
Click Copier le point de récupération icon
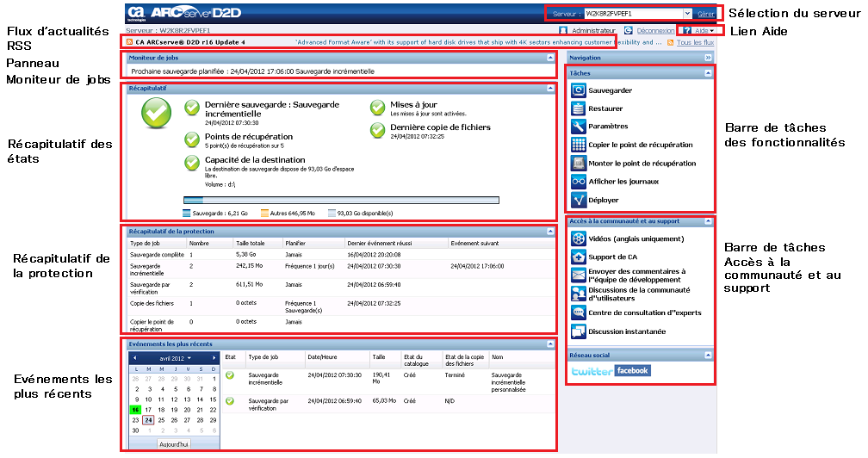point(579,145)
